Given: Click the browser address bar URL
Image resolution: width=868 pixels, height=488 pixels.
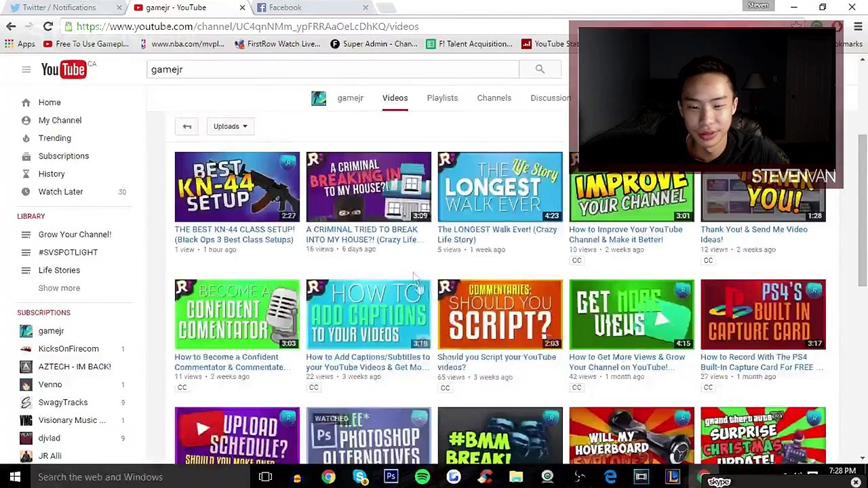Looking at the screenshot, I should click(x=248, y=26).
